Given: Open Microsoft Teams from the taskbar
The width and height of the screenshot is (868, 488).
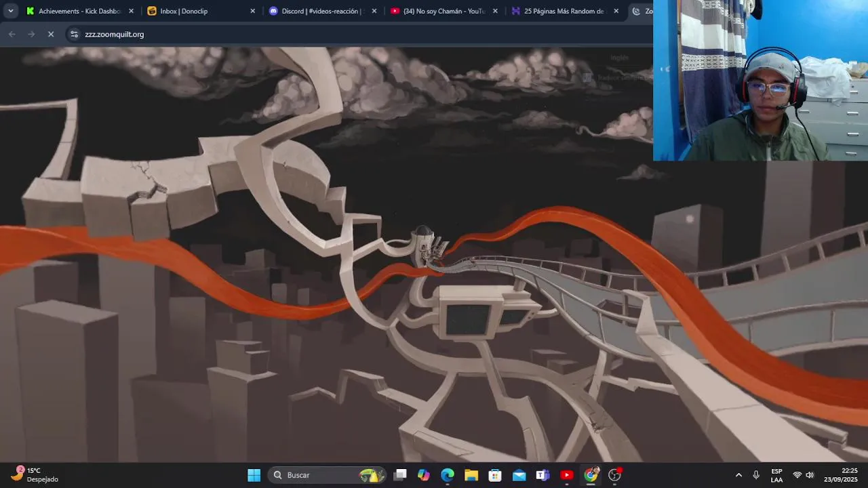Looking at the screenshot, I should [x=542, y=475].
